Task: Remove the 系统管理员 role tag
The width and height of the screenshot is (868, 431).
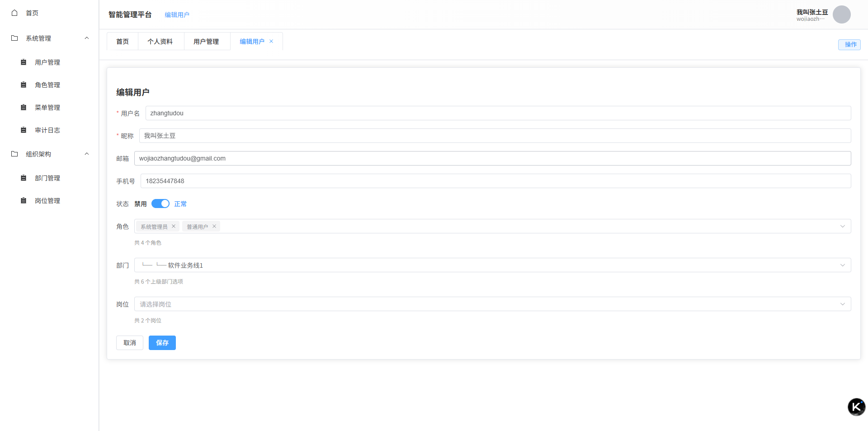Action: (174, 226)
